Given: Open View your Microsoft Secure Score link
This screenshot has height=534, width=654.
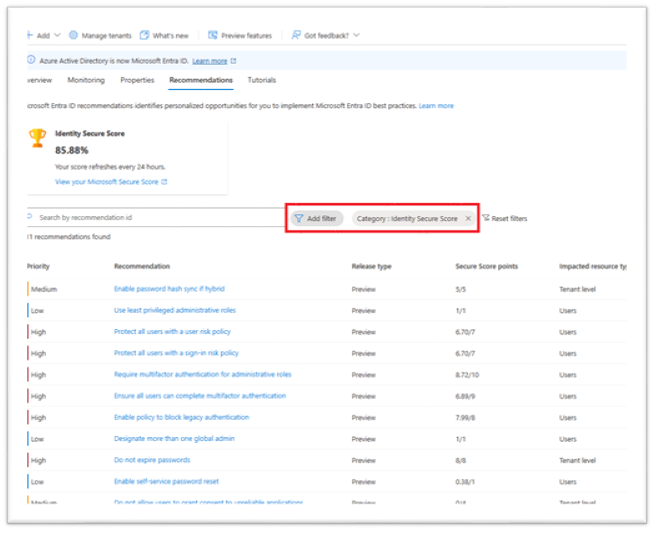Looking at the screenshot, I should click(x=107, y=182).
